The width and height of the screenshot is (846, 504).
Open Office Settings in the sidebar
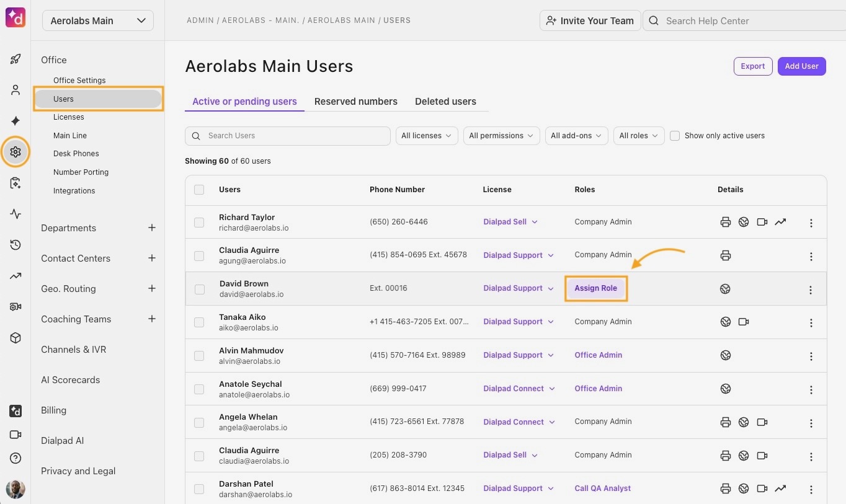(79, 81)
